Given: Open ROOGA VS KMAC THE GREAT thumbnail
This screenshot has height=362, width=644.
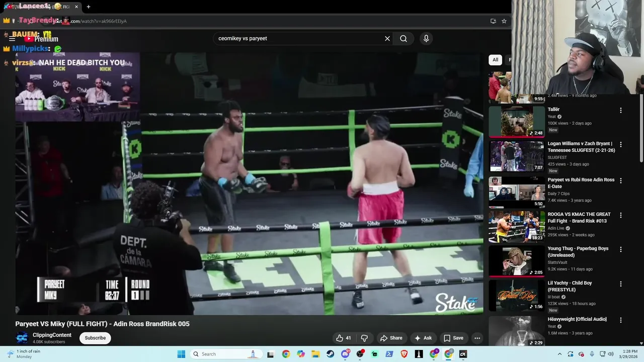Looking at the screenshot, I should point(517,227).
